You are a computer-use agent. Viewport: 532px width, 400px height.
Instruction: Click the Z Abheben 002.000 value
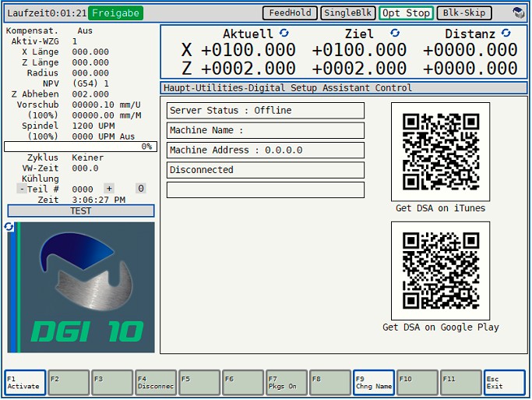click(x=90, y=94)
